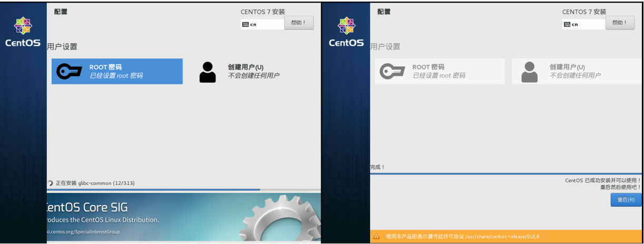Click the SpecialInterestGroup wiki URL text
The image size is (644, 244).
pos(83,232)
